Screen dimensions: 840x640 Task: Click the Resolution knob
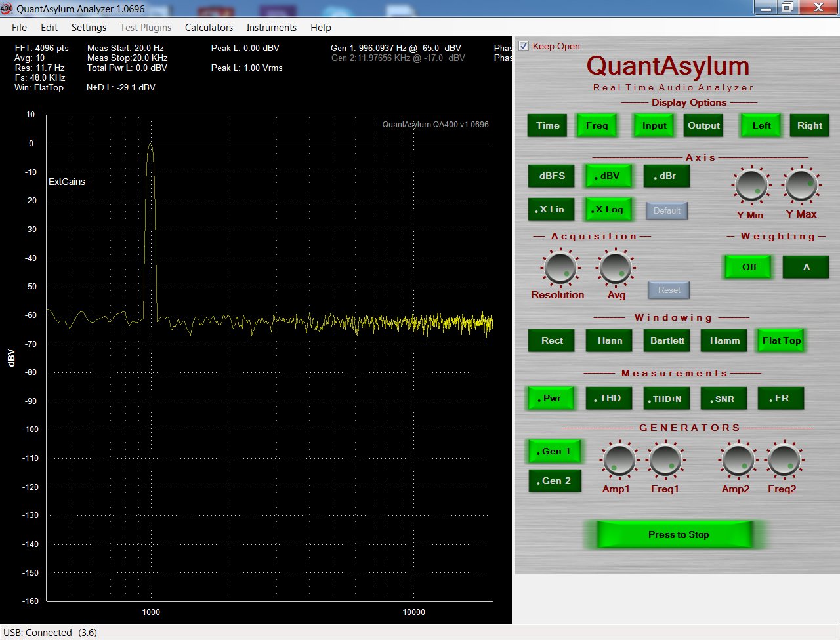560,268
